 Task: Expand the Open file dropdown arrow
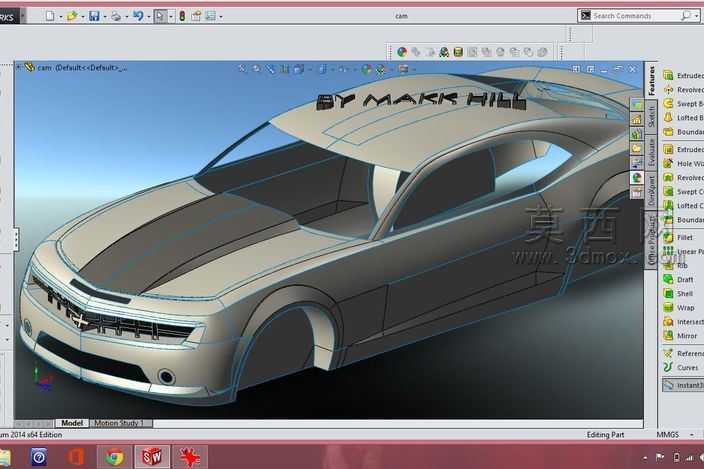pyautogui.click(x=83, y=17)
